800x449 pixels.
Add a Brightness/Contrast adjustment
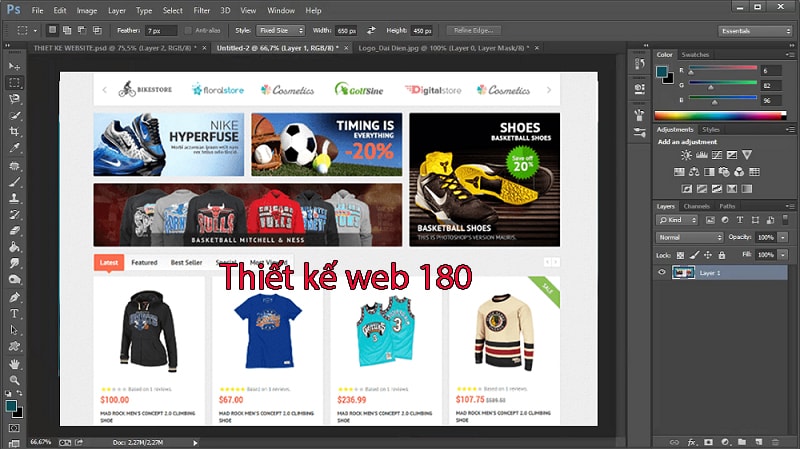coord(686,155)
